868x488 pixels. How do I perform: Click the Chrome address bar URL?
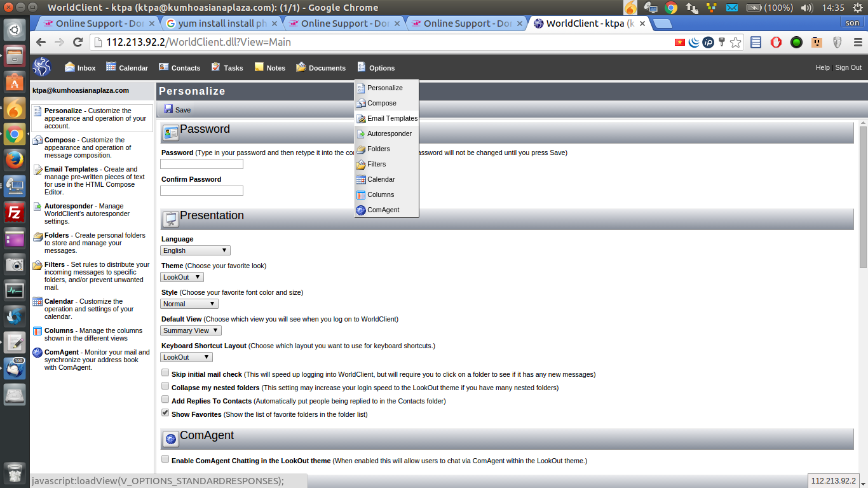198,43
